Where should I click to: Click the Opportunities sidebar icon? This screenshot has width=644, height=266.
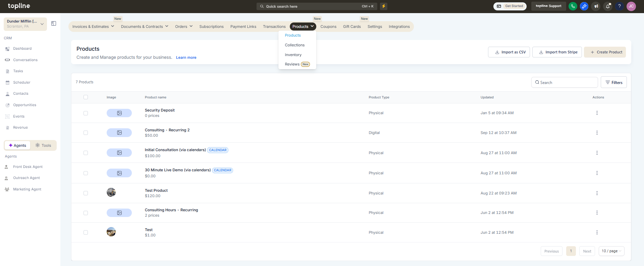[x=7, y=105]
